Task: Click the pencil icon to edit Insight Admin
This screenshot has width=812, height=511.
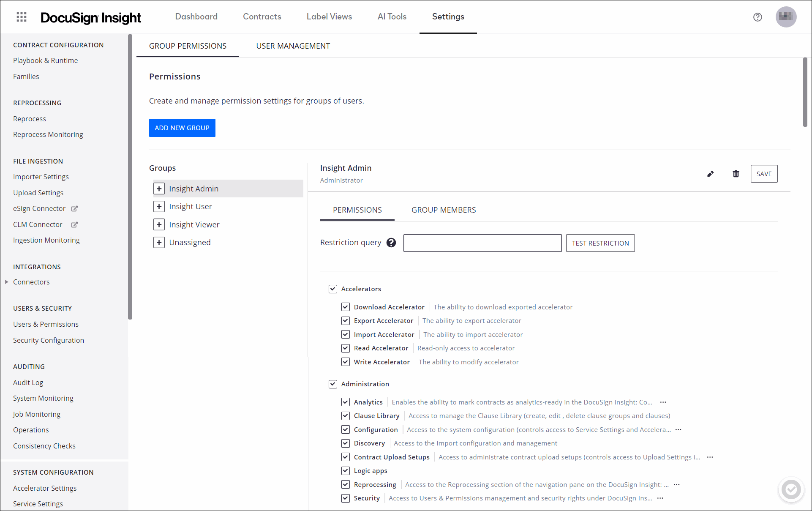Action: pyautogui.click(x=711, y=174)
